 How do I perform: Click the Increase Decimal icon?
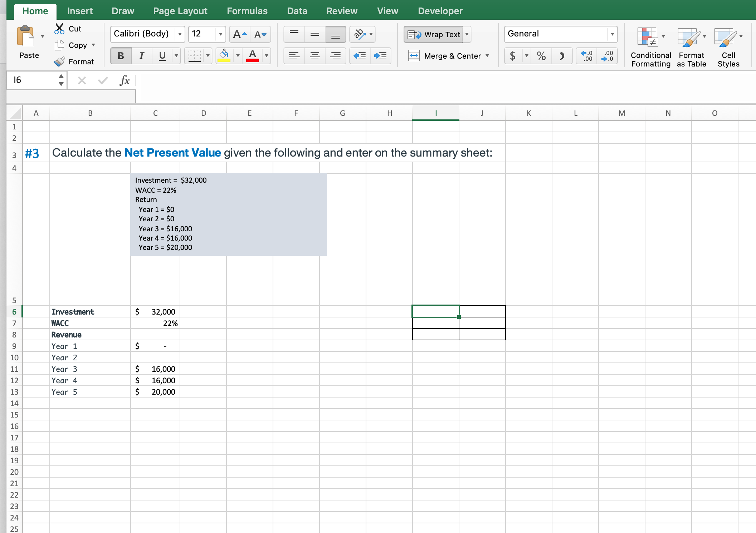(x=587, y=56)
